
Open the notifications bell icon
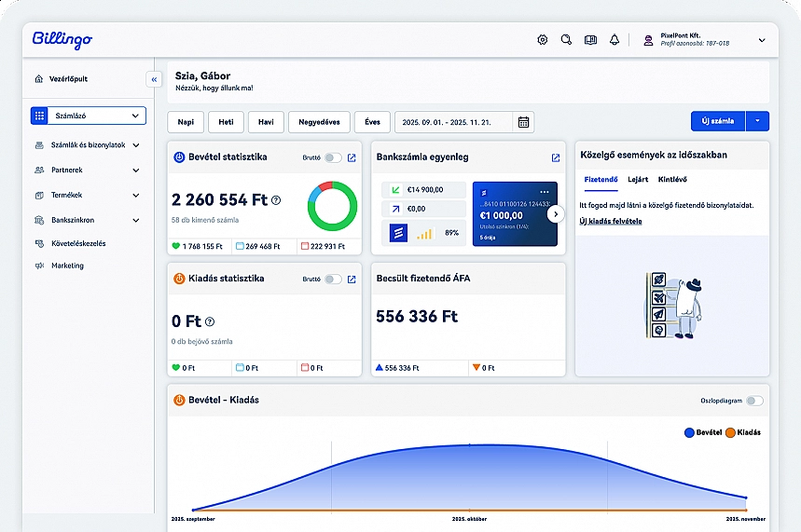[x=615, y=40]
